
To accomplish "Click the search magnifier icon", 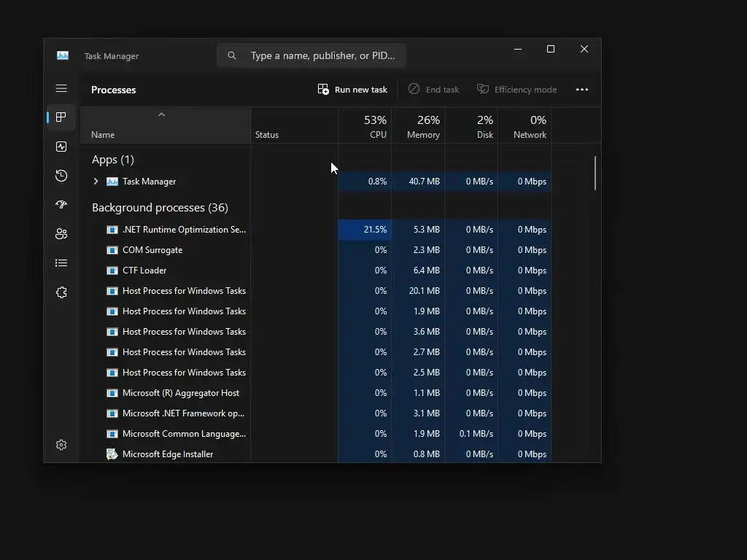I will (231, 55).
